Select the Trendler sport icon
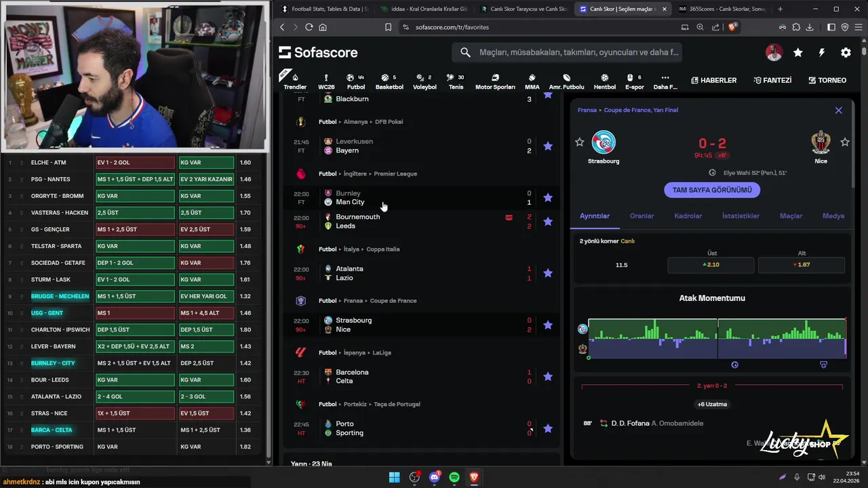Viewport: 868px width, 488px height. (295, 81)
